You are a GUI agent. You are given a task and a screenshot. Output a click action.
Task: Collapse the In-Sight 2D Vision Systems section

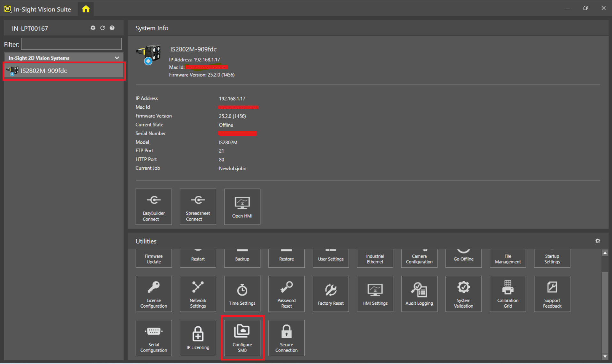pos(116,58)
